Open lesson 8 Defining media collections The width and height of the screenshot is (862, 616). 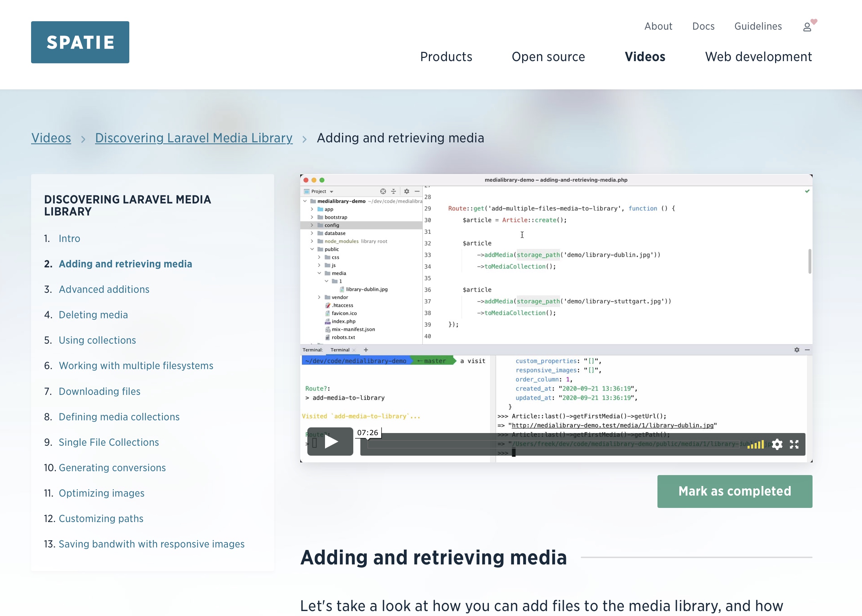pyautogui.click(x=119, y=416)
